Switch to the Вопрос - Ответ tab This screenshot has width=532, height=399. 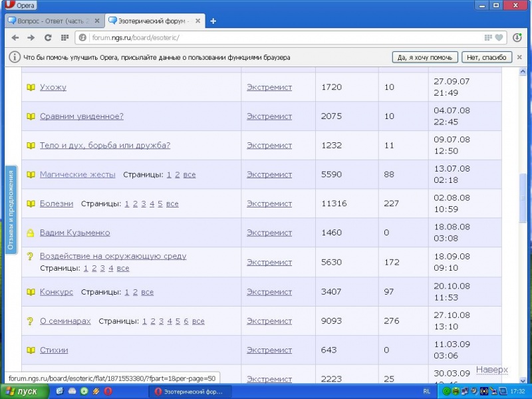pyautogui.click(x=52, y=21)
